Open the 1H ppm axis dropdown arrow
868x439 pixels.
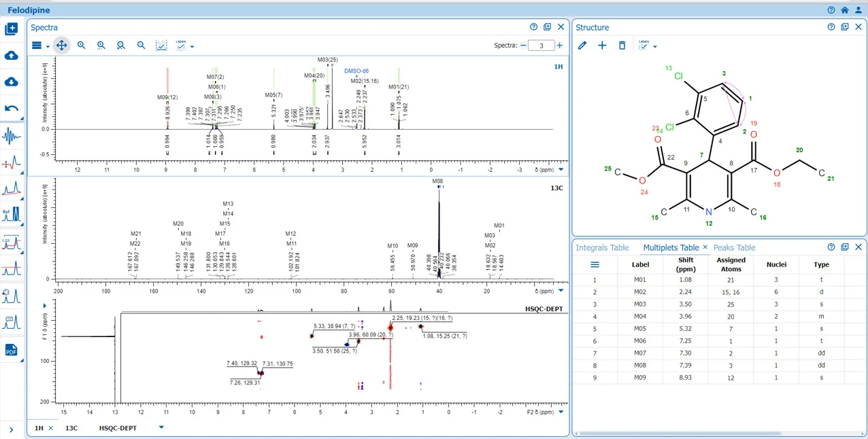(x=561, y=169)
